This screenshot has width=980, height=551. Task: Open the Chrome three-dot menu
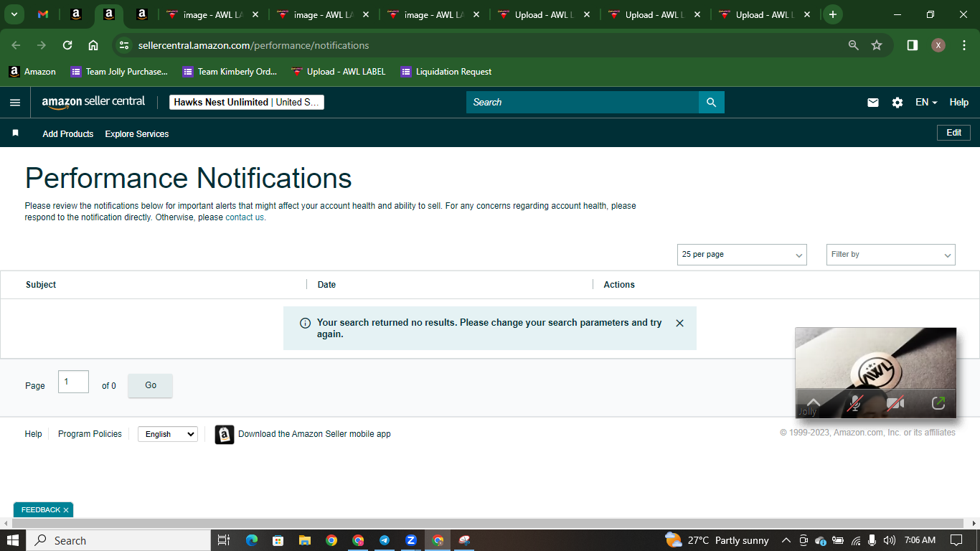964,45
